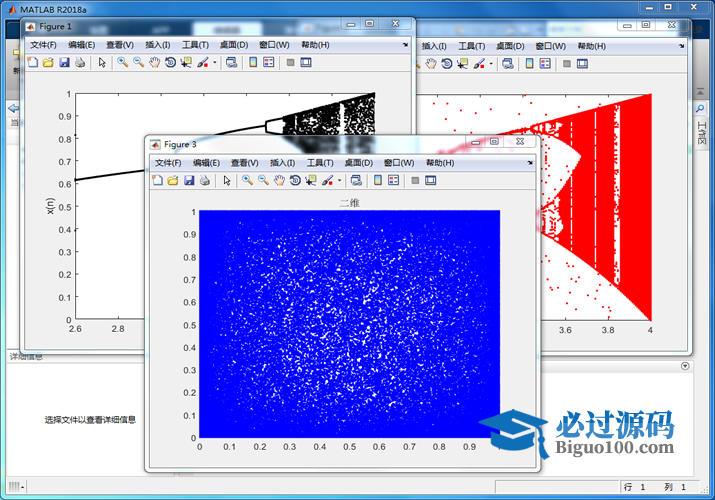Toggle Insert Legend in Figure 3 toolbar
This screenshot has height=500, width=715.
click(394, 180)
